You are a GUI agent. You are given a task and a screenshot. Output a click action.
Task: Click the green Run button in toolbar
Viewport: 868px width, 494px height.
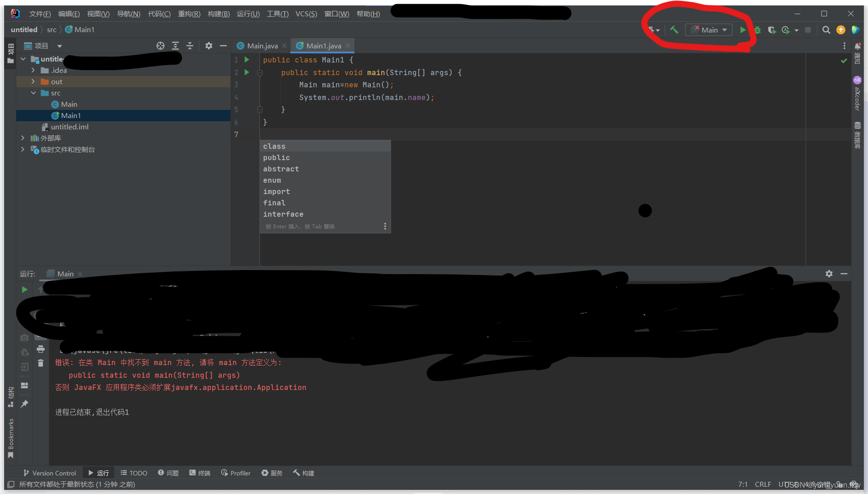(742, 30)
